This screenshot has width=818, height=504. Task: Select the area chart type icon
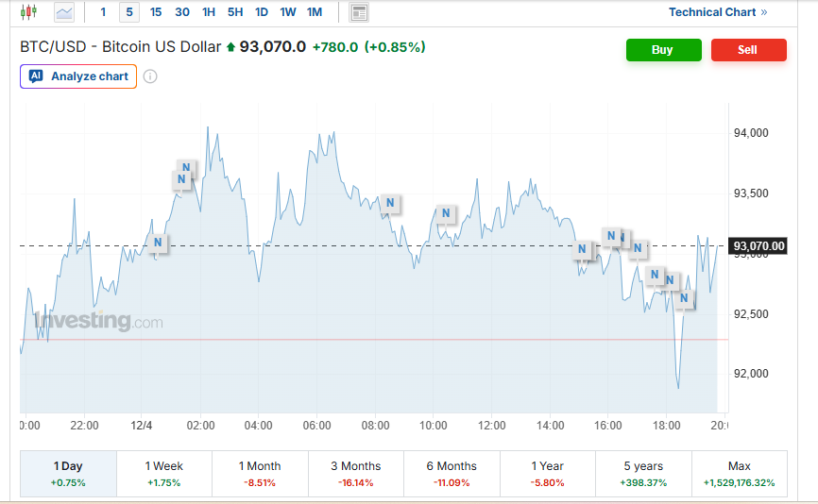point(64,12)
